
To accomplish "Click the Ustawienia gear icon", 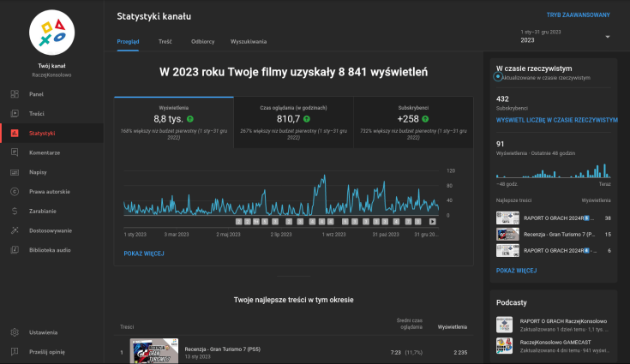I will (15, 332).
